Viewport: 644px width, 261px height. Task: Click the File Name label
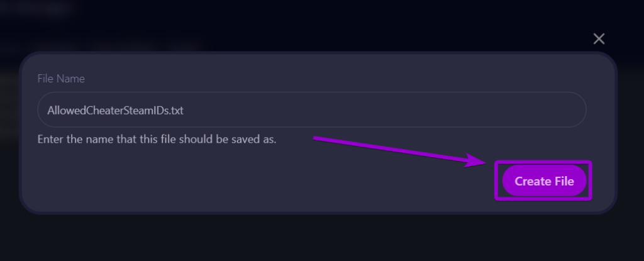pos(61,79)
